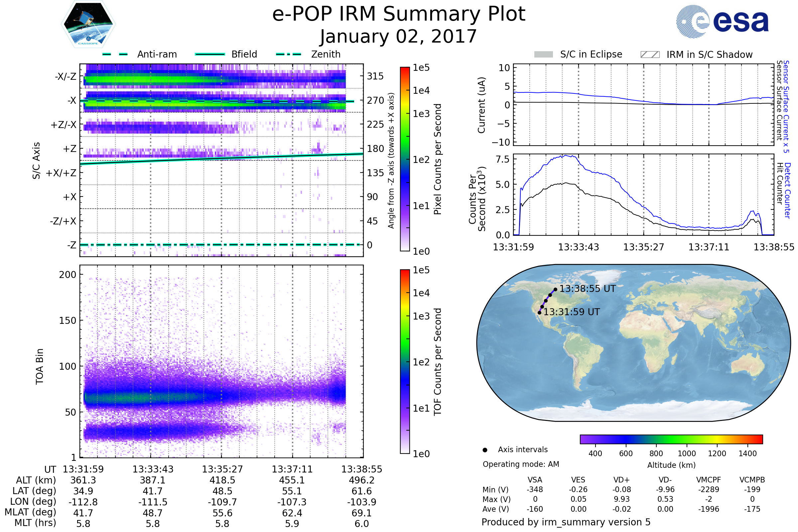Click the ESA logo
The height and width of the screenshot is (532, 798).
coord(723,21)
